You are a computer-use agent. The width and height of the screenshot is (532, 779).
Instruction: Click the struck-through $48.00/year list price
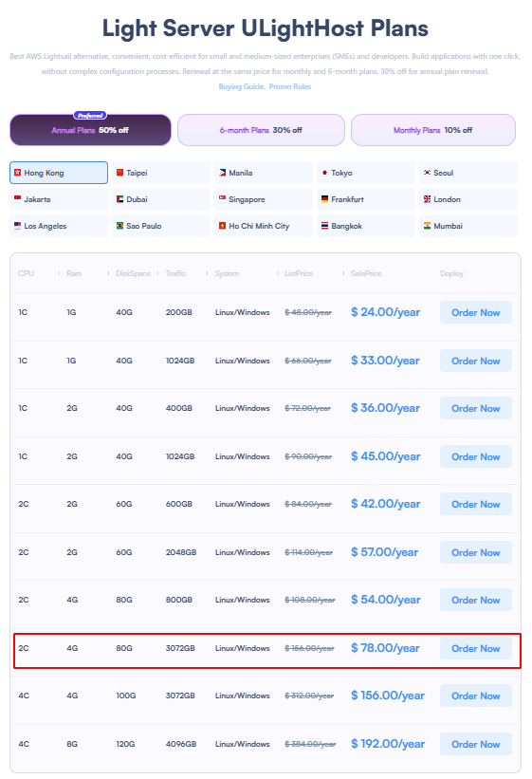pos(308,312)
